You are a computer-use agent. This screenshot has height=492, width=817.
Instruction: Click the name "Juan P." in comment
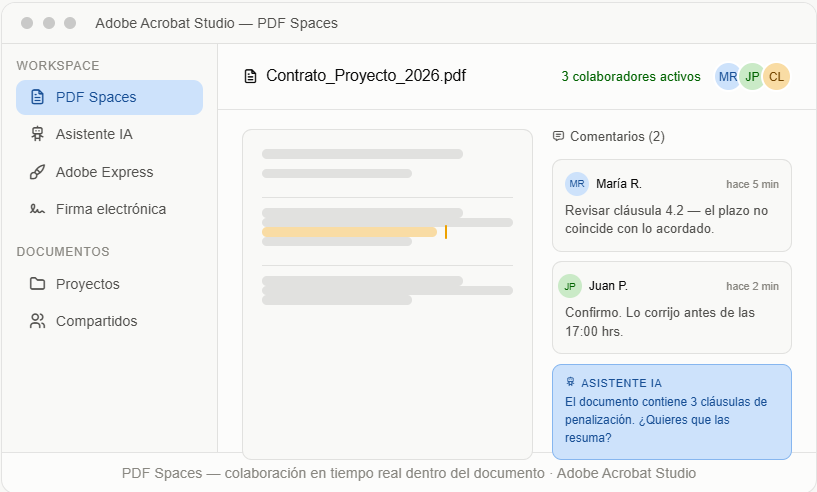[608, 286]
